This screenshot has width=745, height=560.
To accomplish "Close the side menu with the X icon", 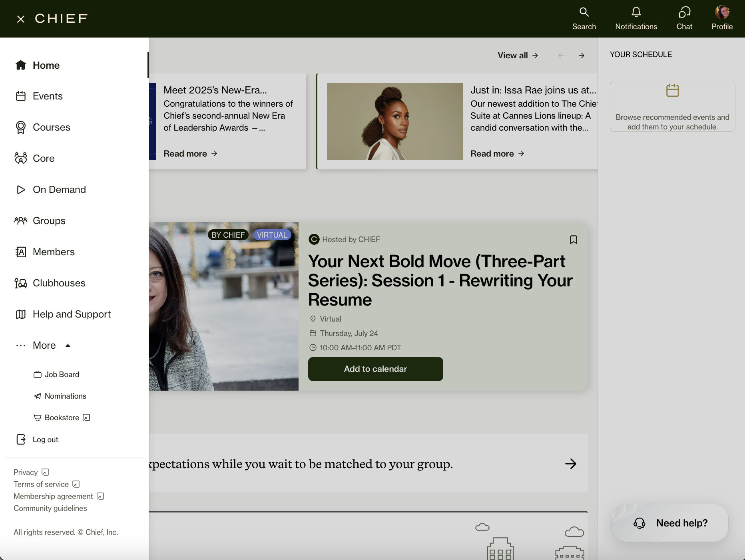I will tap(21, 19).
